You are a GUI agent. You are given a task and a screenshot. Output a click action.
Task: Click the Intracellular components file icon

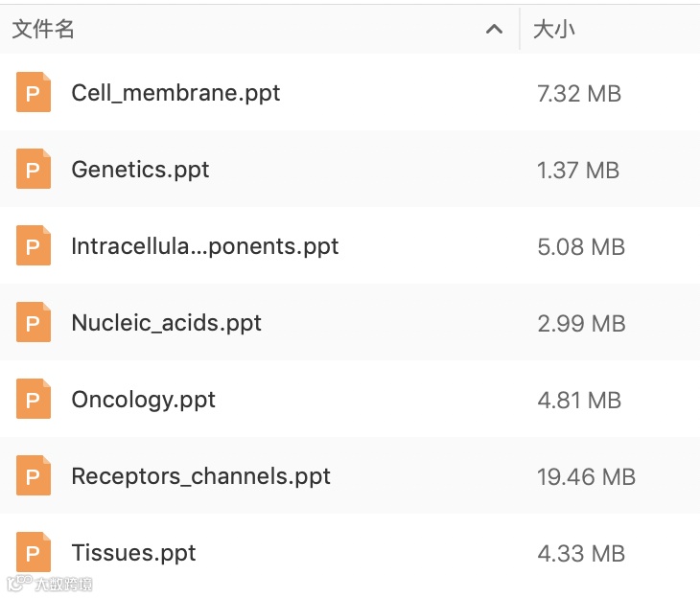[x=34, y=246]
